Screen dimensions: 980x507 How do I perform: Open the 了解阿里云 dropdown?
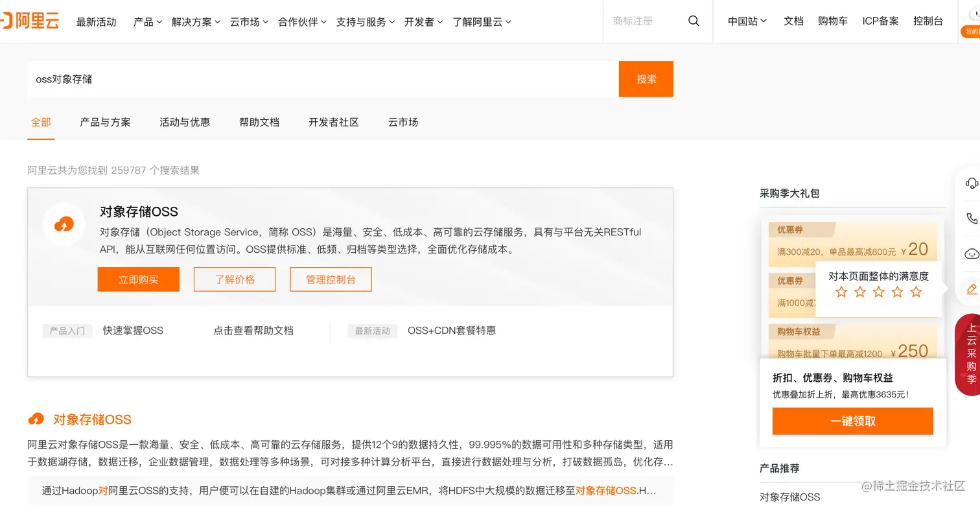tap(482, 21)
